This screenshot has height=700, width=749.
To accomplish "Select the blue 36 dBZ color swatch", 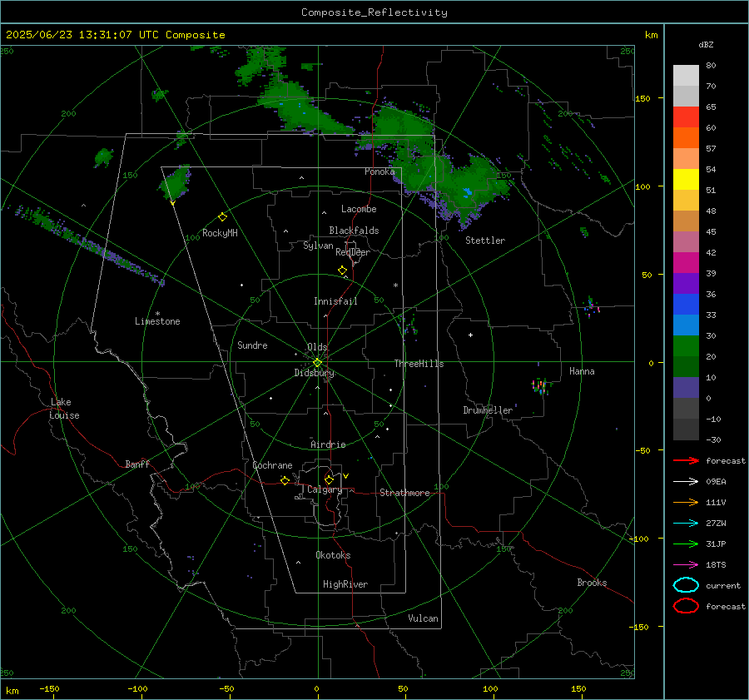I will [686, 304].
